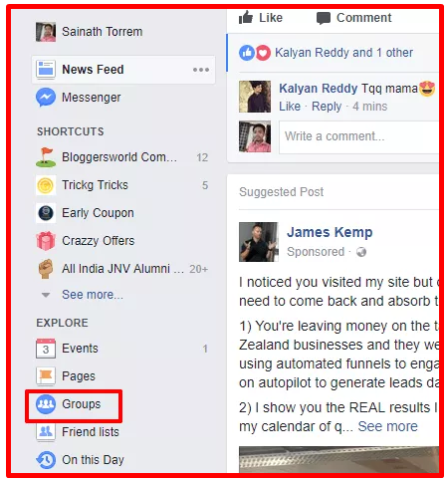Expand the post text via See more

click(x=387, y=426)
